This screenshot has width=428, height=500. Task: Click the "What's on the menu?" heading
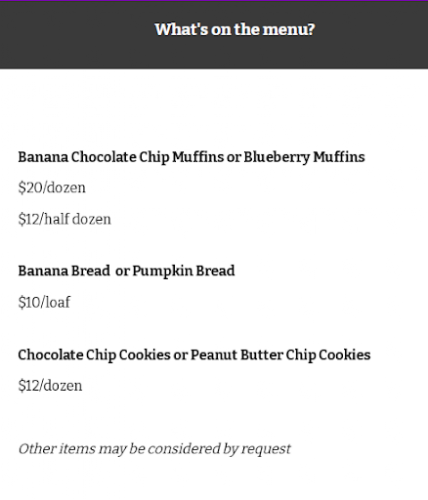coord(235,30)
